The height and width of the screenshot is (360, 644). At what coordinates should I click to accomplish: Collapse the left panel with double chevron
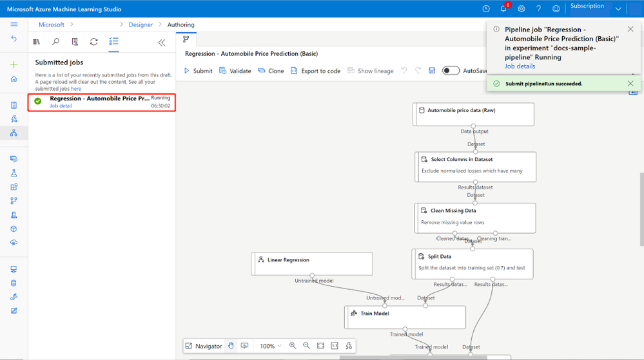pos(162,43)
